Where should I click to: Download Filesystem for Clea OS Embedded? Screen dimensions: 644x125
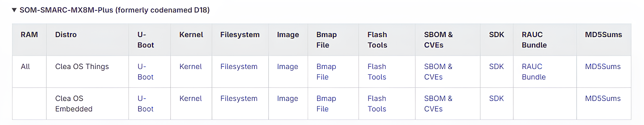[239, 99]
